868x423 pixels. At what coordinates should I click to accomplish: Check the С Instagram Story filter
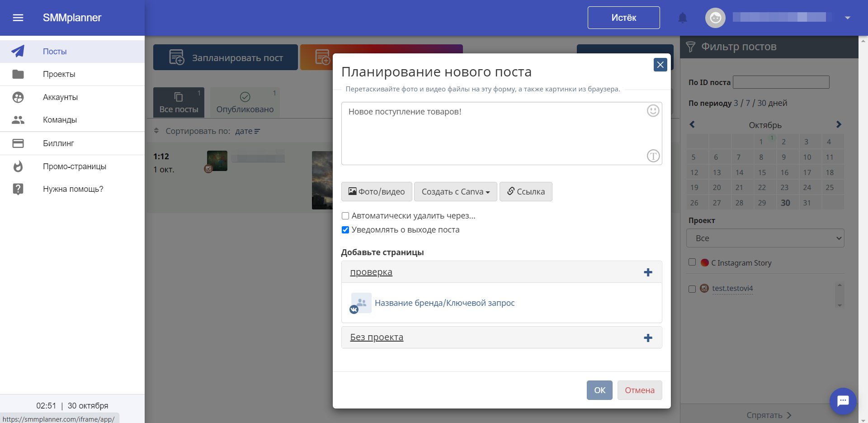tap(692, 262)
